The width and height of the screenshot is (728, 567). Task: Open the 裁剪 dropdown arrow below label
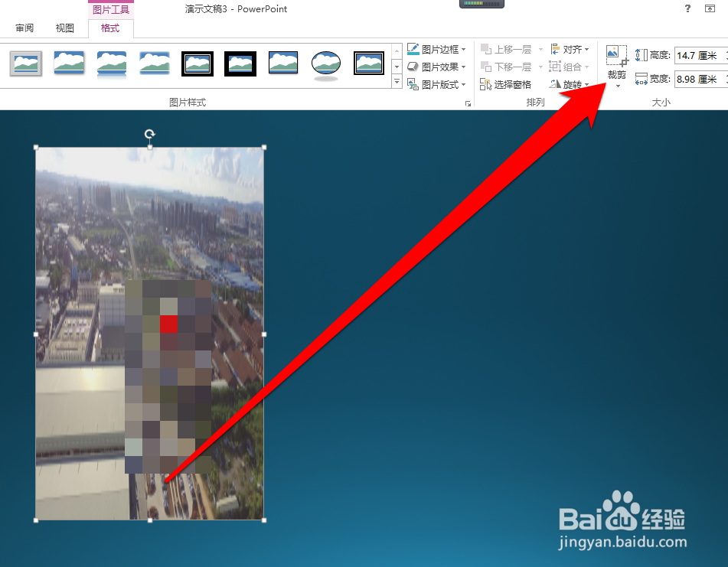click(x=618, y=86)
